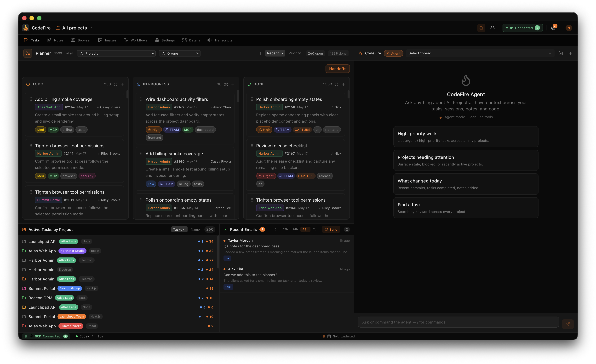Open the Settings tab
Viewport: 596px width, 364px height.
(165, 40)
